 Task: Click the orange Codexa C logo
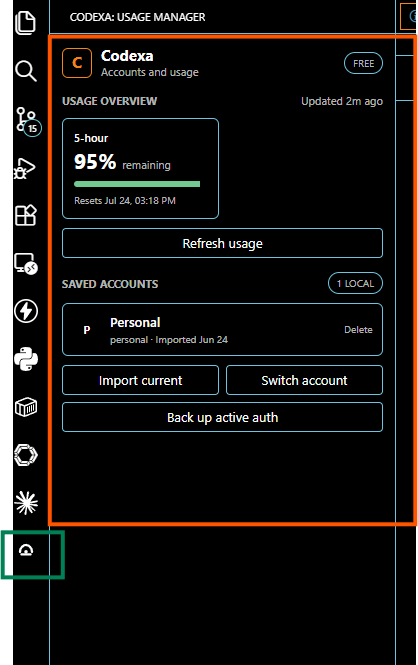[77, 63]
